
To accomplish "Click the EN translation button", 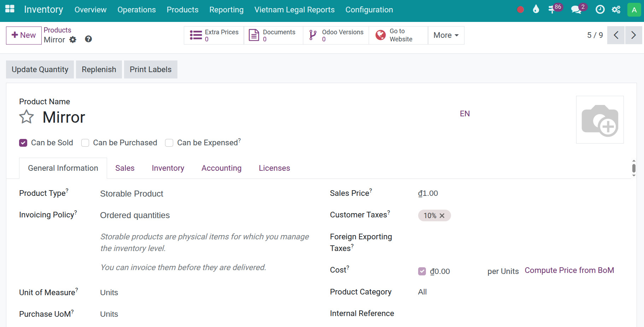I will pos(465,113).
